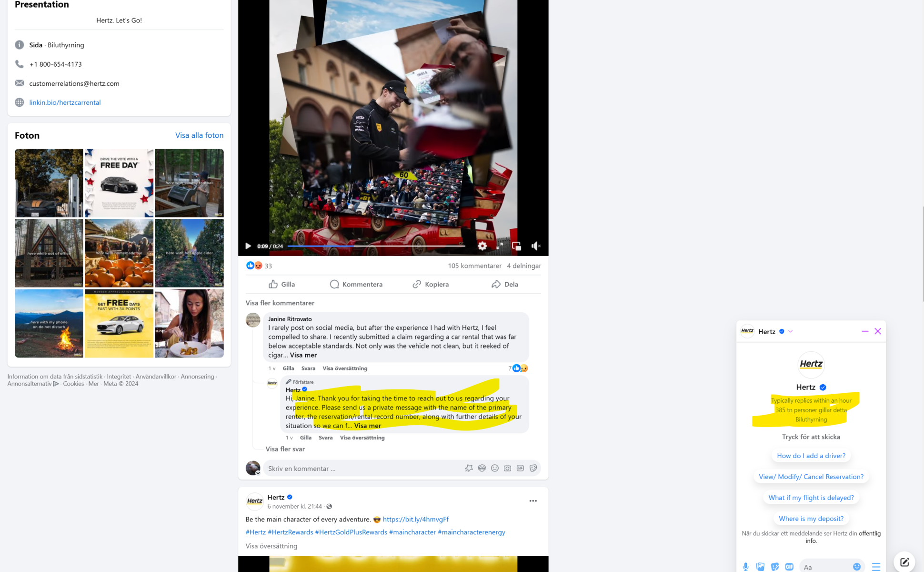
Task: Click Dela to share the post
Action: (x=505, y=284)
